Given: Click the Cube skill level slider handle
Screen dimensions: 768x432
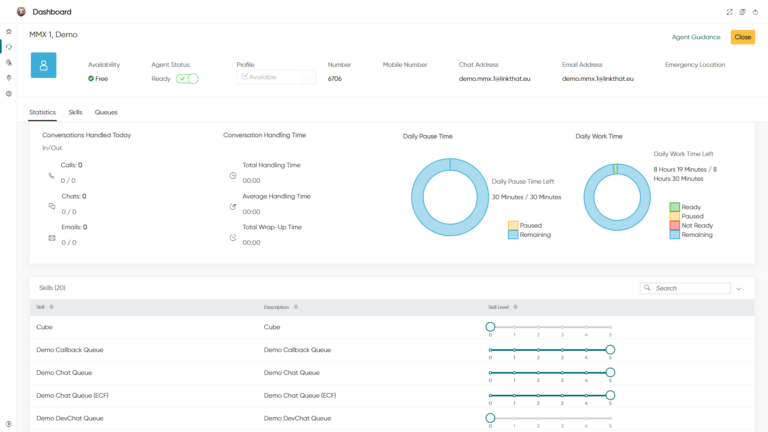Looking at the screenshot, I should coord(490,327).
